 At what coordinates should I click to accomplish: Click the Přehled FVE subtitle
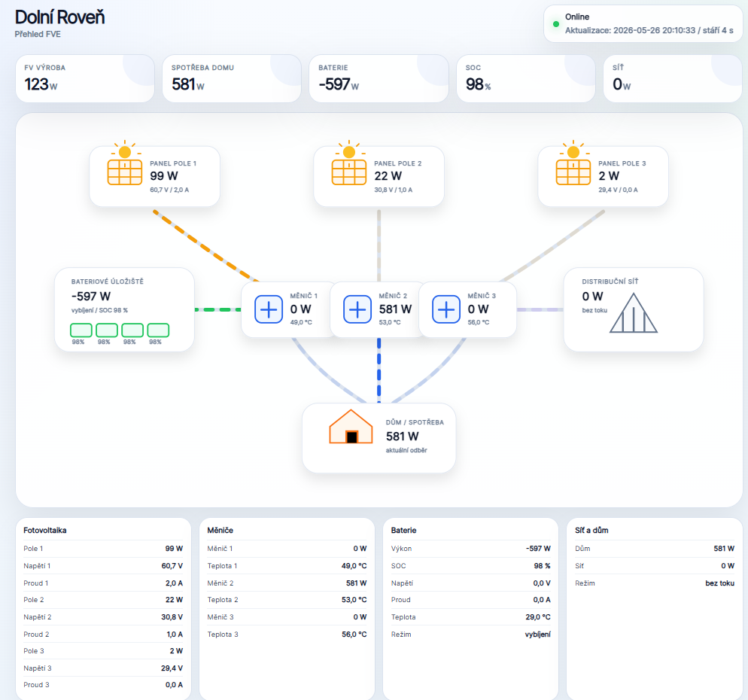click(38, 35)
